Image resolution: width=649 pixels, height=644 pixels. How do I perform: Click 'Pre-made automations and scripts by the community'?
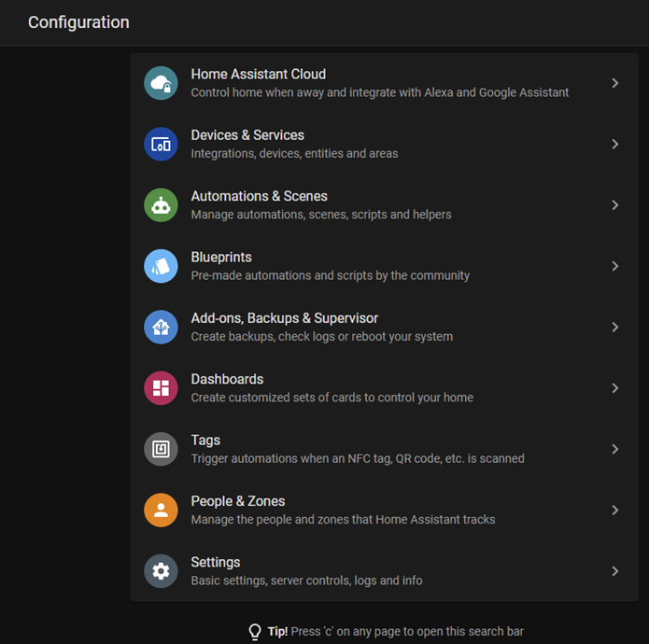coord(331,275)
